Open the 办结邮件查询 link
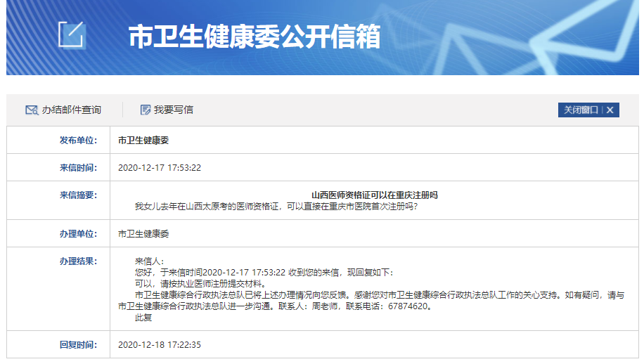This screenshot has height=364, width=644. point(71,110)
